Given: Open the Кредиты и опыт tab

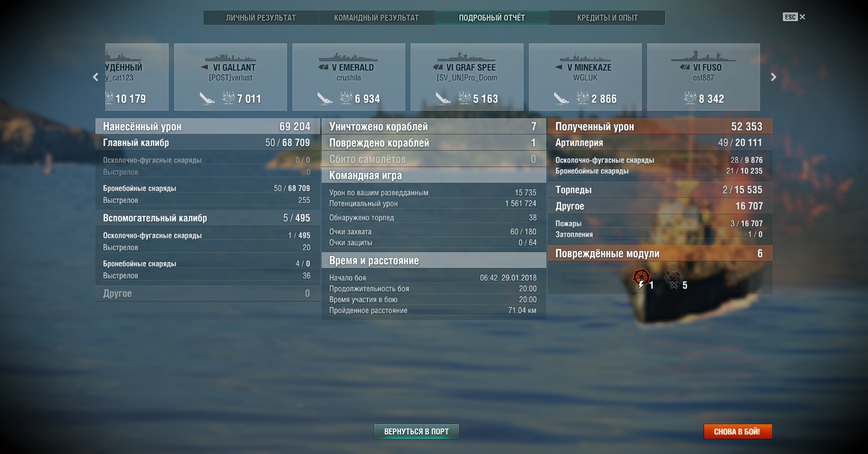Looking at the screenshot, I should tap(608, 18).
